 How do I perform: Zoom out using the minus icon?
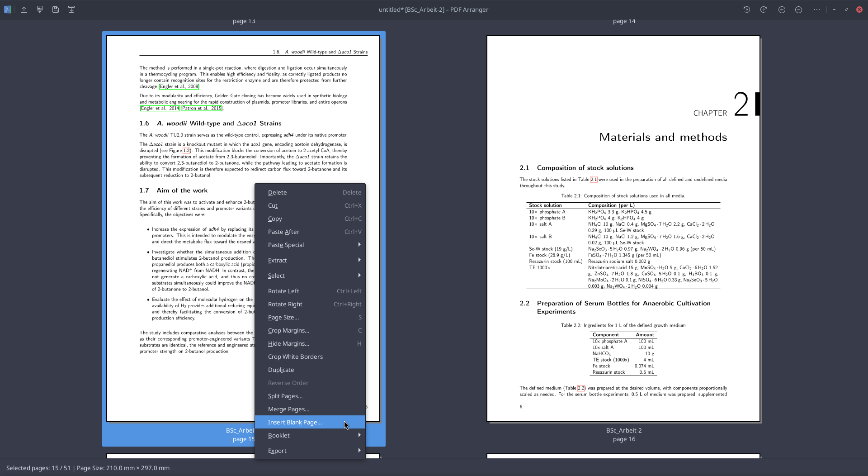coord(798,9)
